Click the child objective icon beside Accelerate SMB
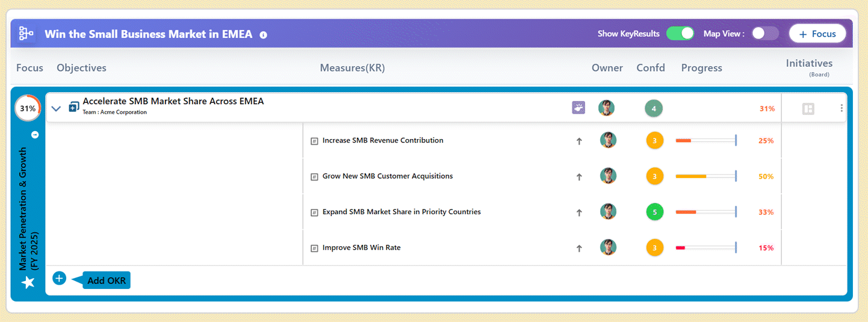 point(73,107)
